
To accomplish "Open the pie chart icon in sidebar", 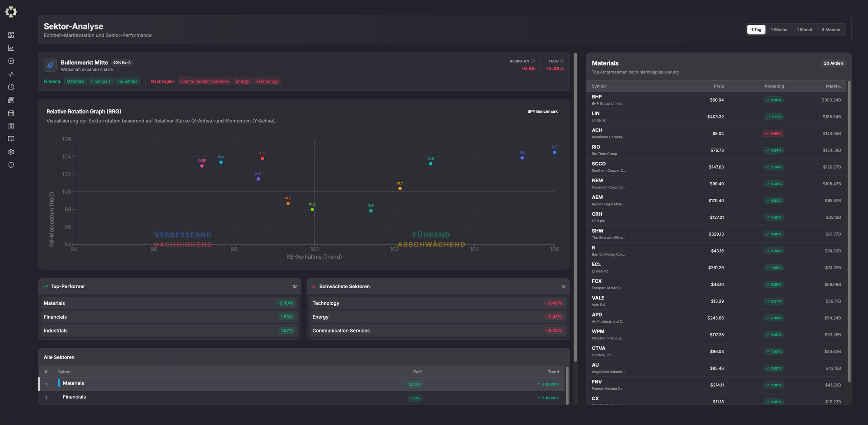I will 11,87.
